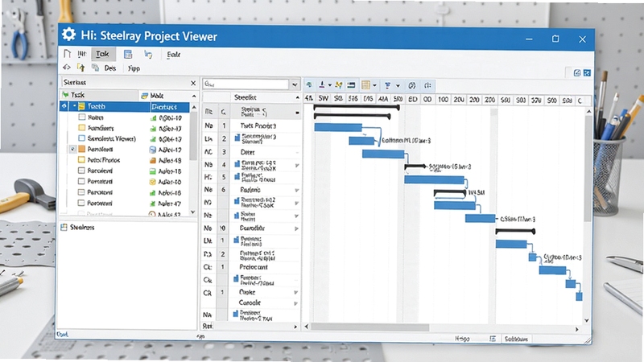Open the dropdown arrow beside the filter funnel icon
Viewport: 644px width, 362px height.
(398, 85)
